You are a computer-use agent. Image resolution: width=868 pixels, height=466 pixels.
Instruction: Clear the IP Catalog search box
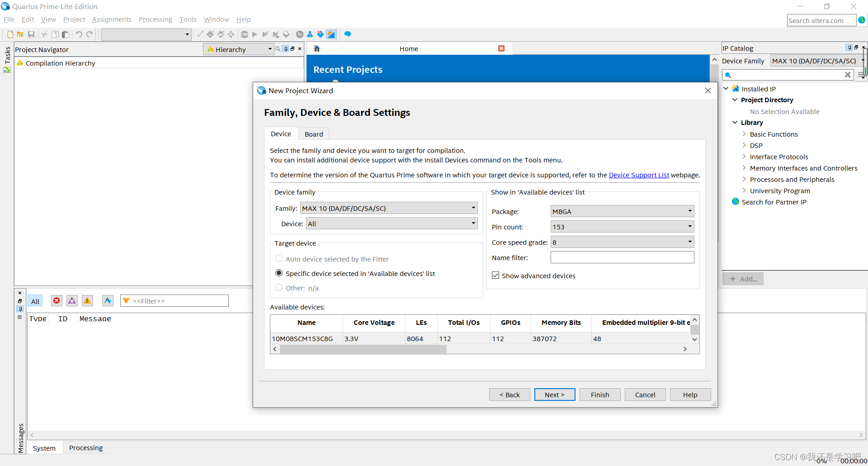tap(848, 75)
